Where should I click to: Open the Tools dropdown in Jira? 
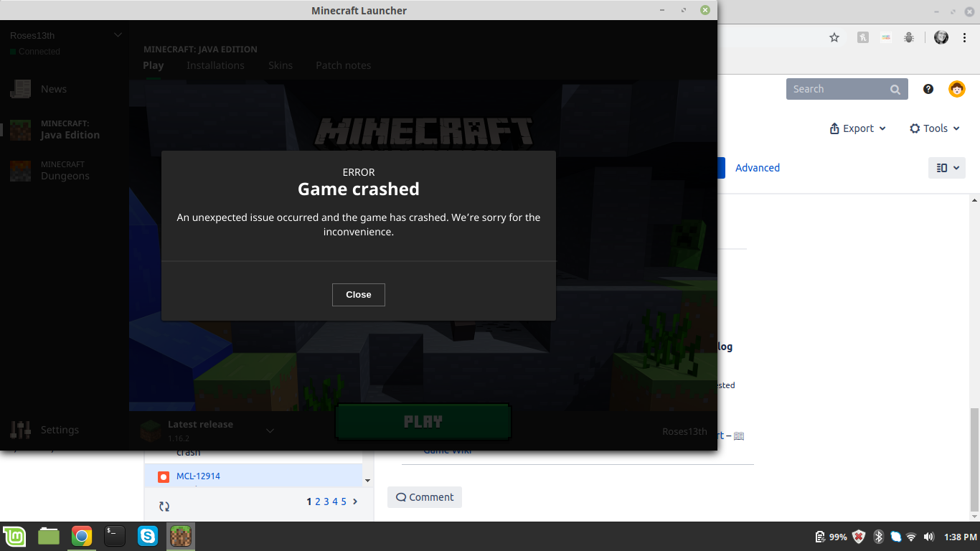pos(935,128)
